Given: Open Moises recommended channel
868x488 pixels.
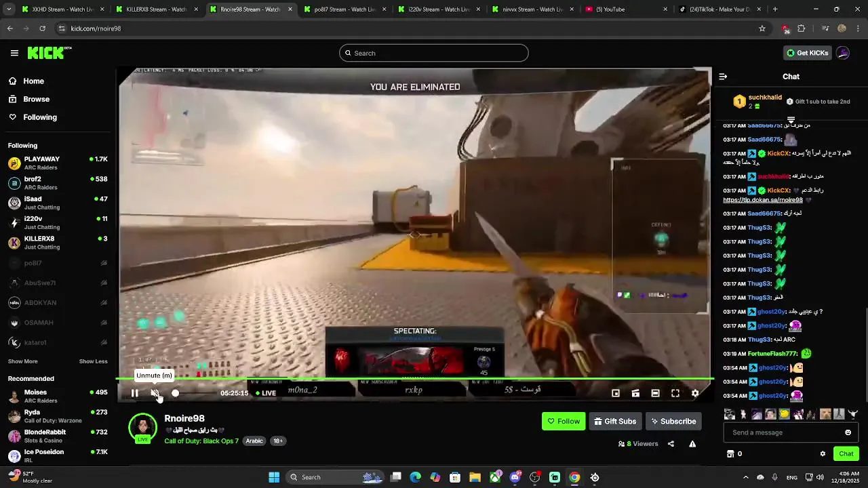Looking at the screenshot, I should (x=58, y=396).
